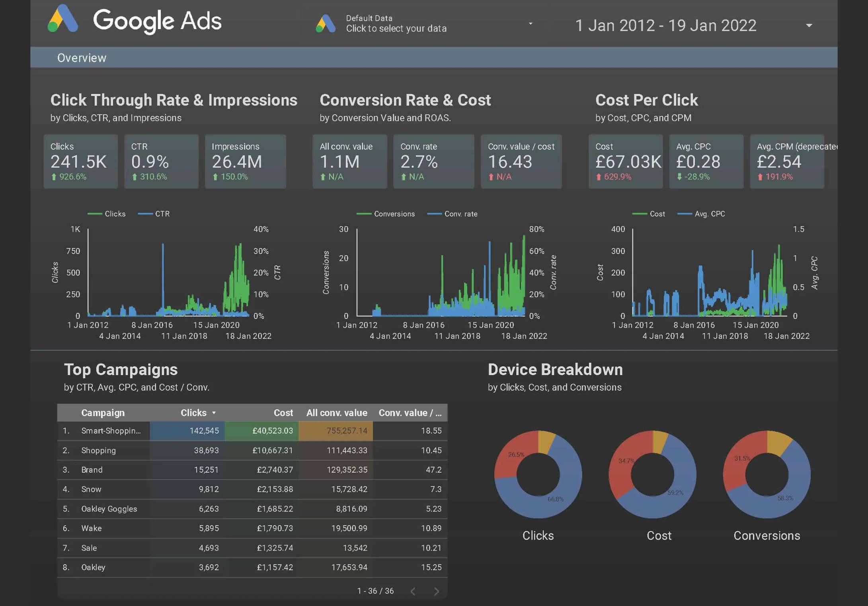Select the Smart-Shoppin... campaign row
868x606 pixels.
point(252,431)
